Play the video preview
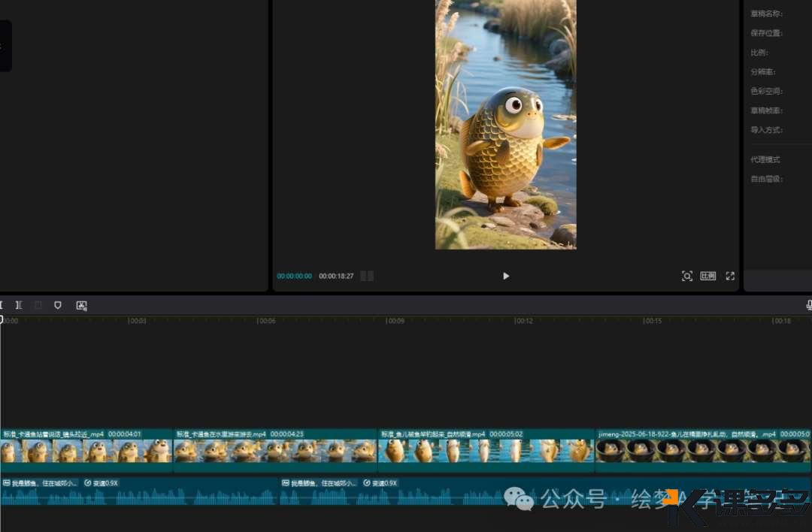Screen dimensions: 812x532 pyautogui.click(x=506, y=276)
